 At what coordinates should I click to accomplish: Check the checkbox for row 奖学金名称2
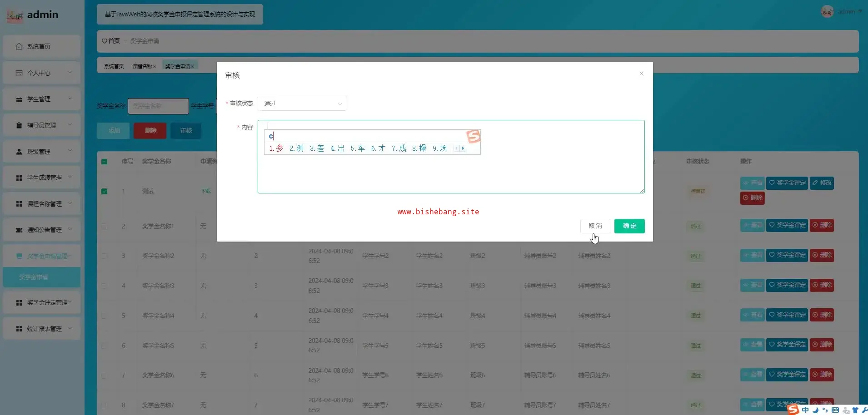point(105,256)
